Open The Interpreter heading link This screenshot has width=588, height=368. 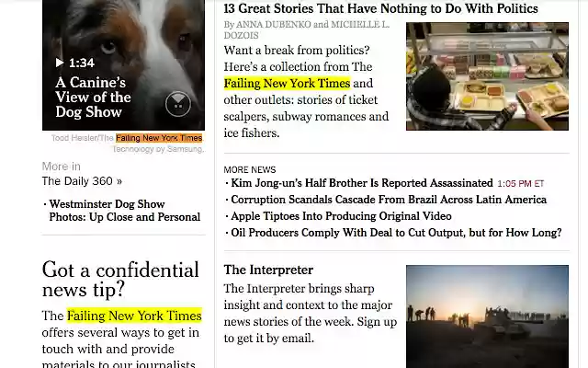268,270
